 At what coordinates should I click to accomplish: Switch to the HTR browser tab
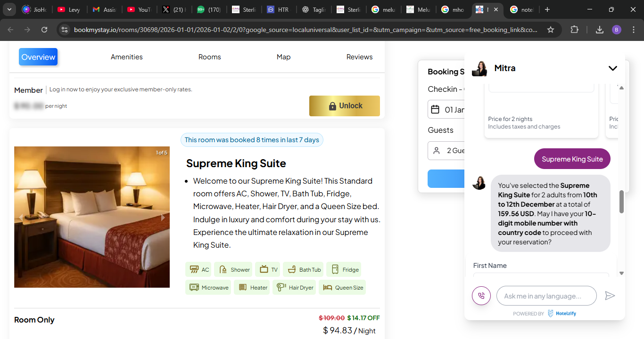point(278,9)
